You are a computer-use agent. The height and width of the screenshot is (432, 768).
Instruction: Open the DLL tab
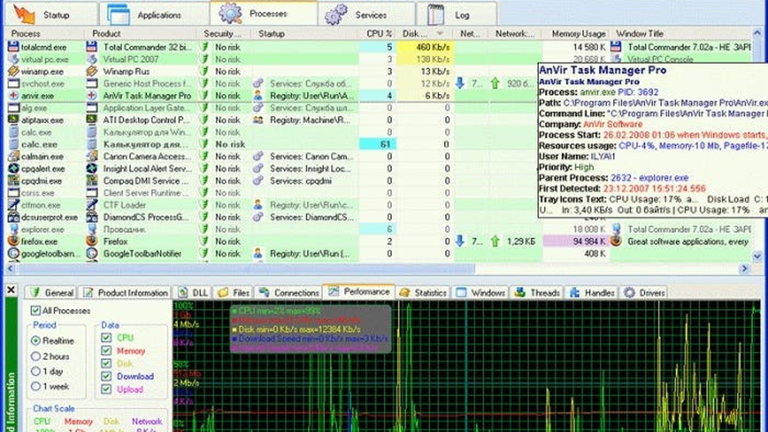click(x=192, y=292)
